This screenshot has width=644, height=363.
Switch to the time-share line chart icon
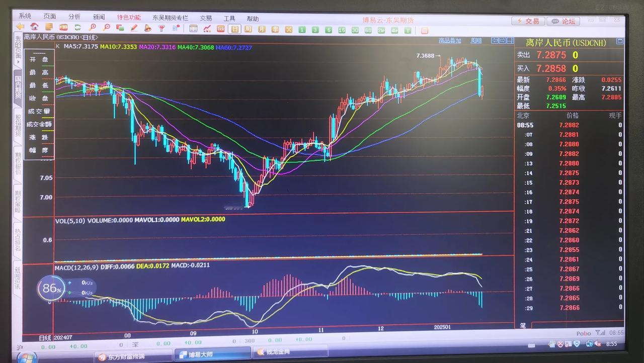207,29
